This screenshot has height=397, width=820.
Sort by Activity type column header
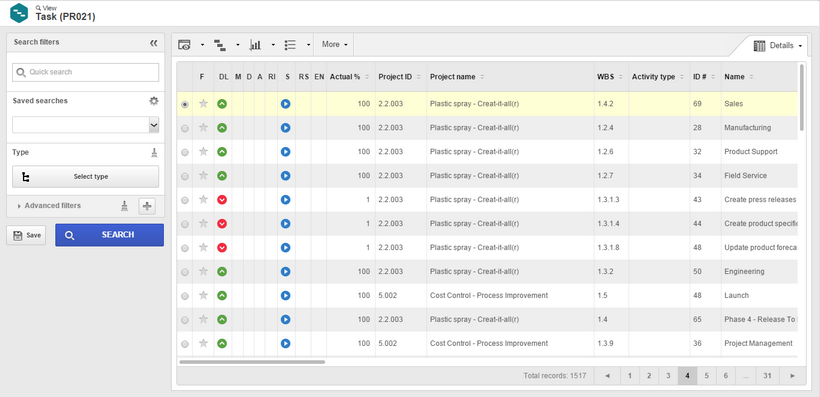tap(659, 77)
